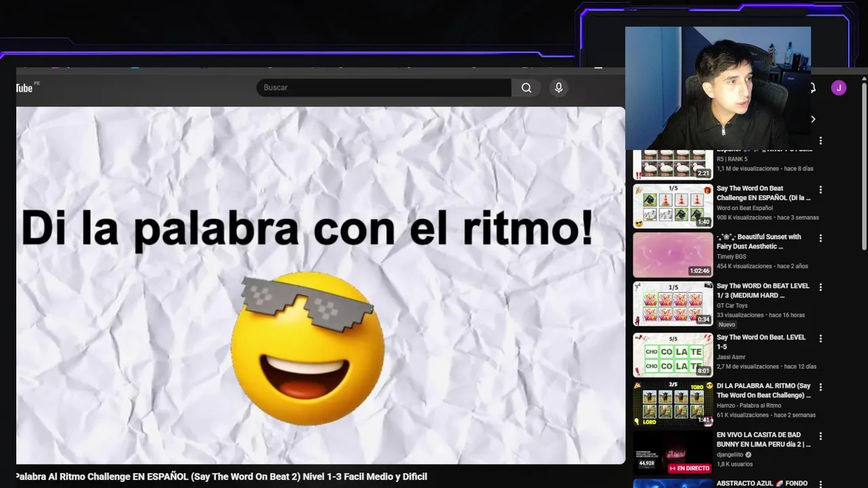Open options menu for djangeliito live stream
The image size is (868, 488).
[821, 436]
